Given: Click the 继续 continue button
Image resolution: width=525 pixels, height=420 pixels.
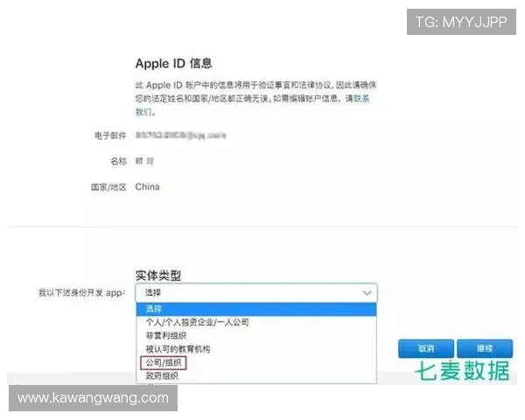Looking at the screenshot, I should point(485,348).
